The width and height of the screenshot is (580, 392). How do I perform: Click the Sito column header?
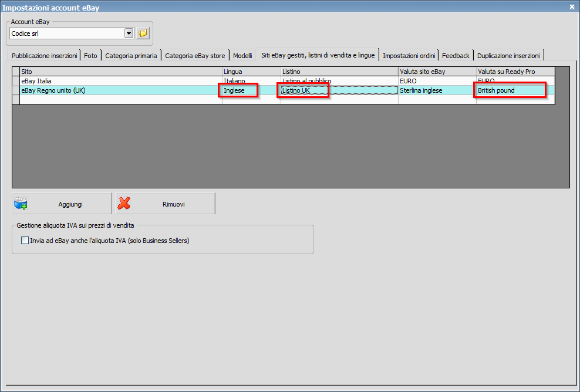121,72
